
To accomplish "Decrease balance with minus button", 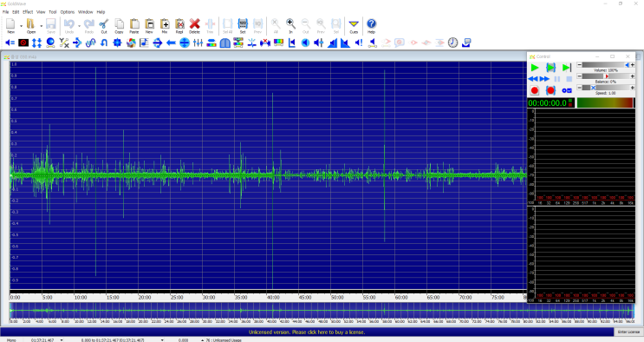I will point(580,76).
